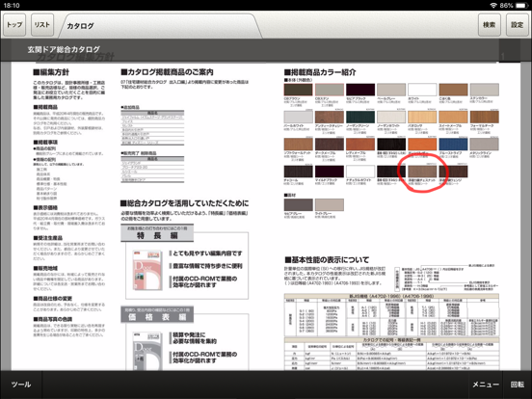Select the bright orange swatch
This screenshot has width=532, height=399.
click(x=422, y=145)
